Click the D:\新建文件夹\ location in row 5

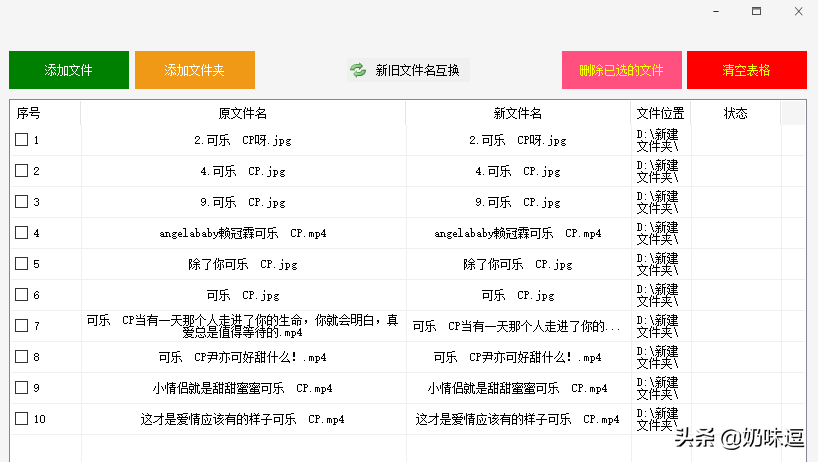tap(657, 264)
